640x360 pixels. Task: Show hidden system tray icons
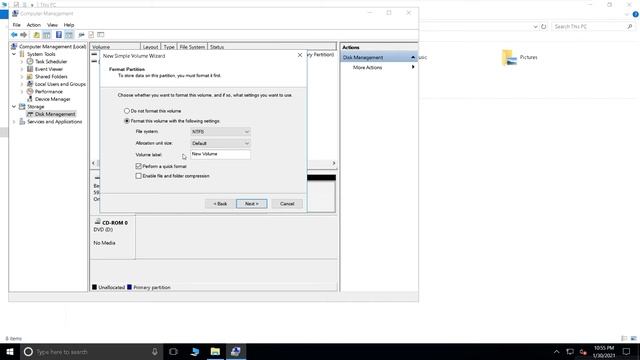point(556,351)
